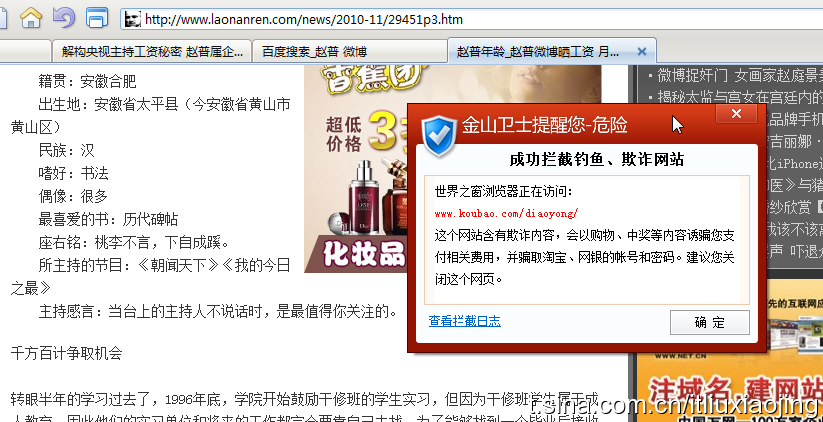The image size is (823, 422).
Task: Click the address bar URL field
Action: pos(472,20)
